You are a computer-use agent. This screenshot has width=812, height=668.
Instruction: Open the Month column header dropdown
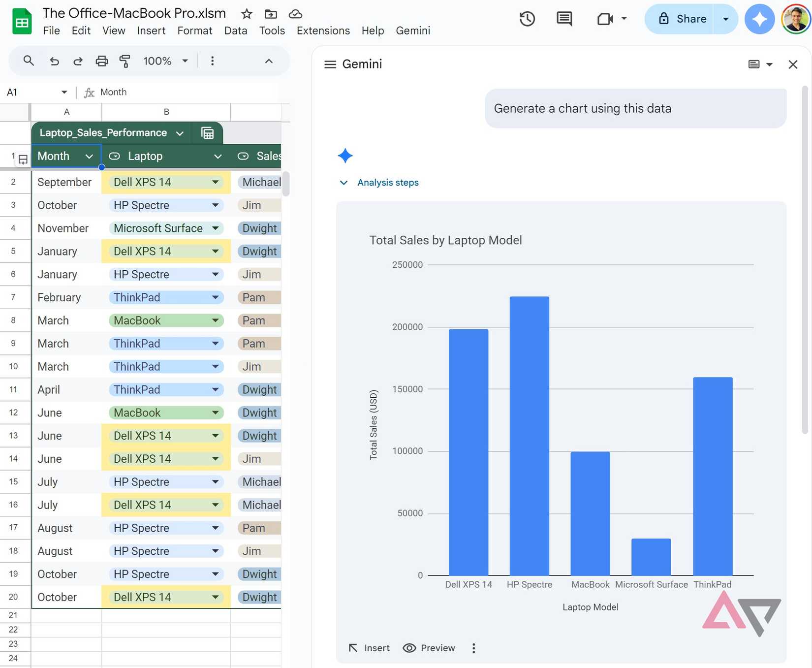[x=89, y=156]
